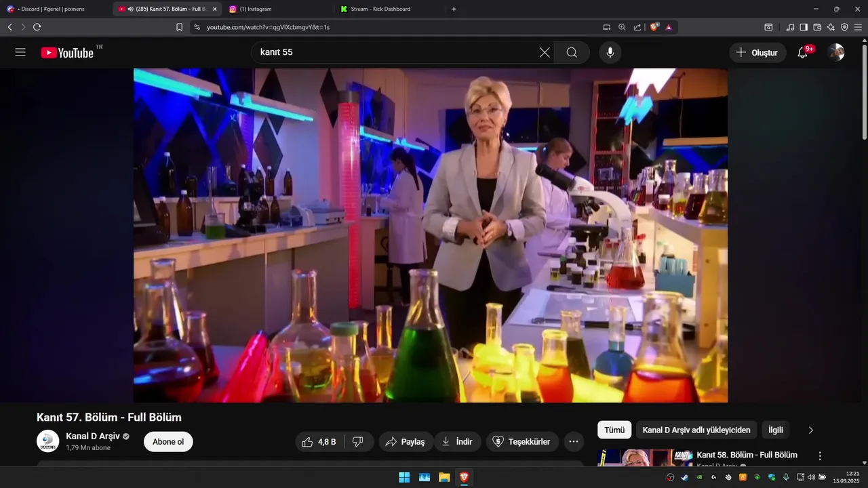Dislike the video with thumbs down
The width and height of the screenshot is (868, 488).
click(x=358, y=442)
